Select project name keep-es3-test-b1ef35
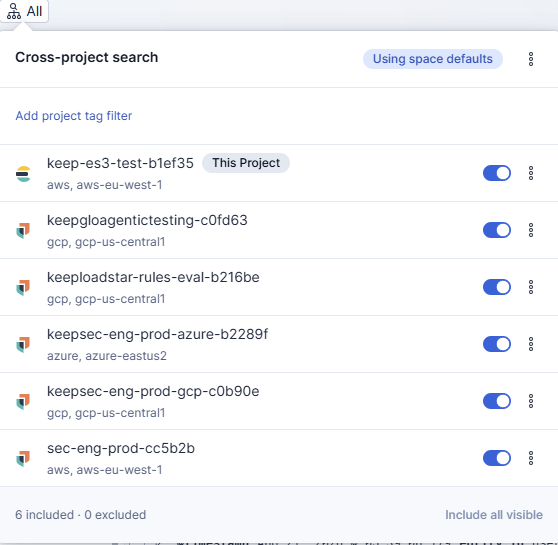Image resolution: width=558 pixels, height=545 pixels. 120,163
